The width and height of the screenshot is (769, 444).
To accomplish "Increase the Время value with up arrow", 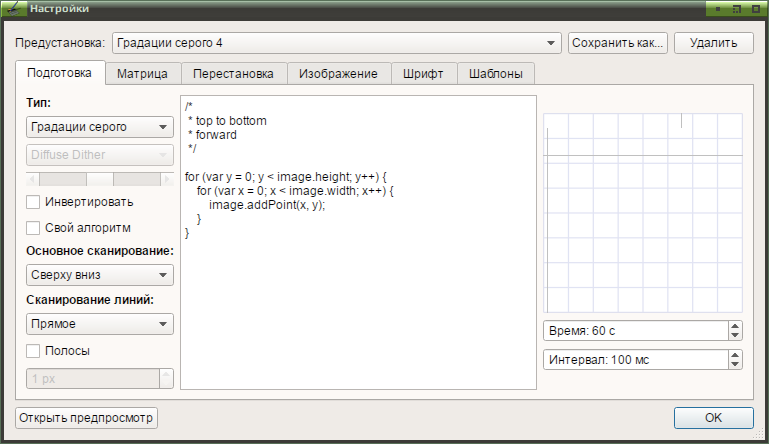I will pyautogui.click(x=735, y=326).
